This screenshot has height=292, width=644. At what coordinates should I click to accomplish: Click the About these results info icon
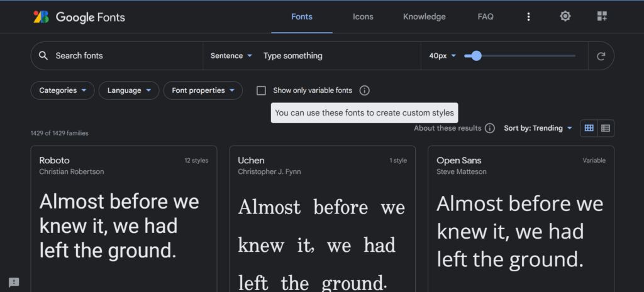click(489, 128)
